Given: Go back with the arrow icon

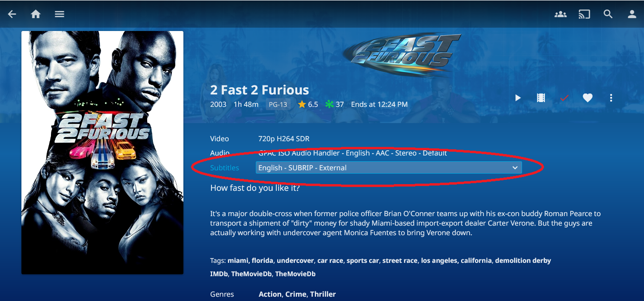Looking at the screenshot, I should [12, 14].
